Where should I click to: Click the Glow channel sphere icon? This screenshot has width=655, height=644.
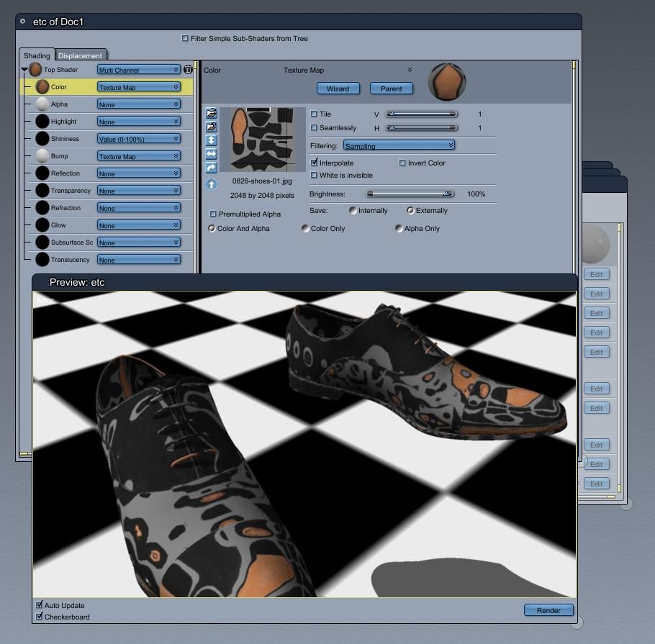[x=42, y=225]
